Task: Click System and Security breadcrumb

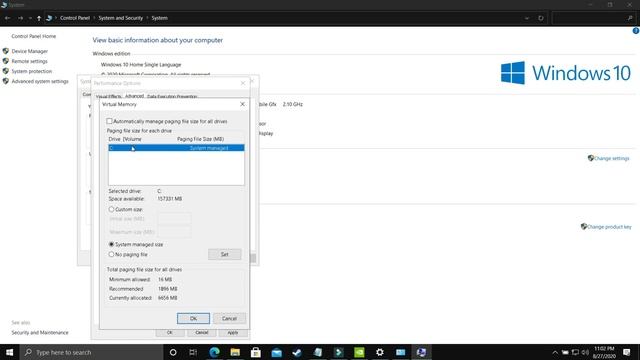Action: 120,18
